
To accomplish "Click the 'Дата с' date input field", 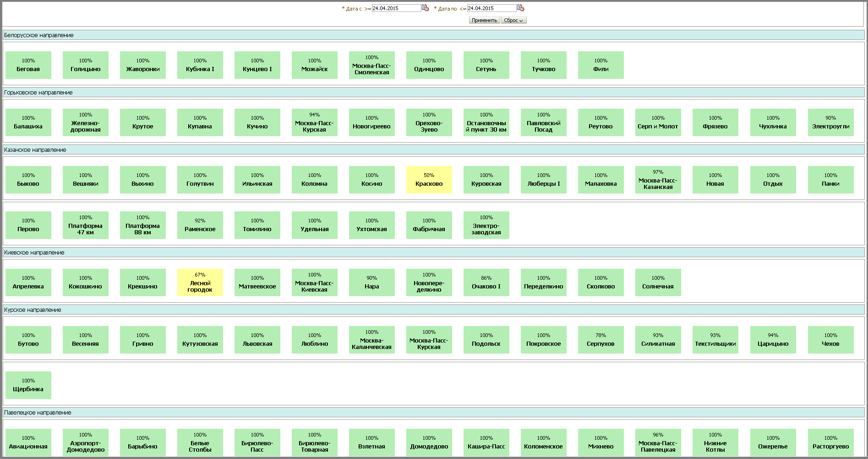I will point(396,8).
